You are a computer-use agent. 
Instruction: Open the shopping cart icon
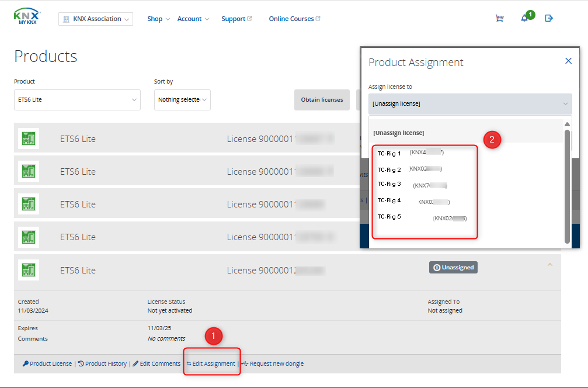click(499, 18)
